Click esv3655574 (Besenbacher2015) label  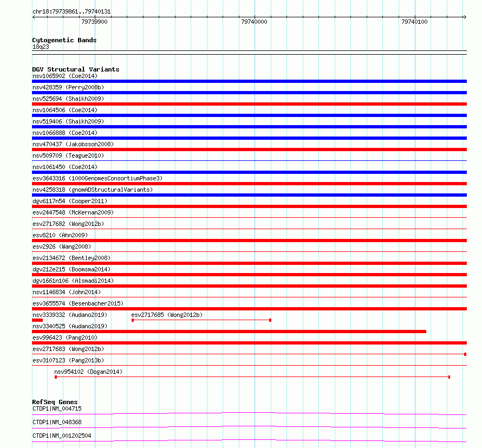point(78,303)
